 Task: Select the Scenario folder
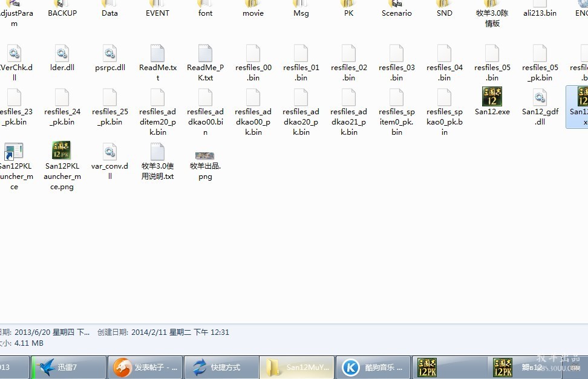[x=396, y=8]
